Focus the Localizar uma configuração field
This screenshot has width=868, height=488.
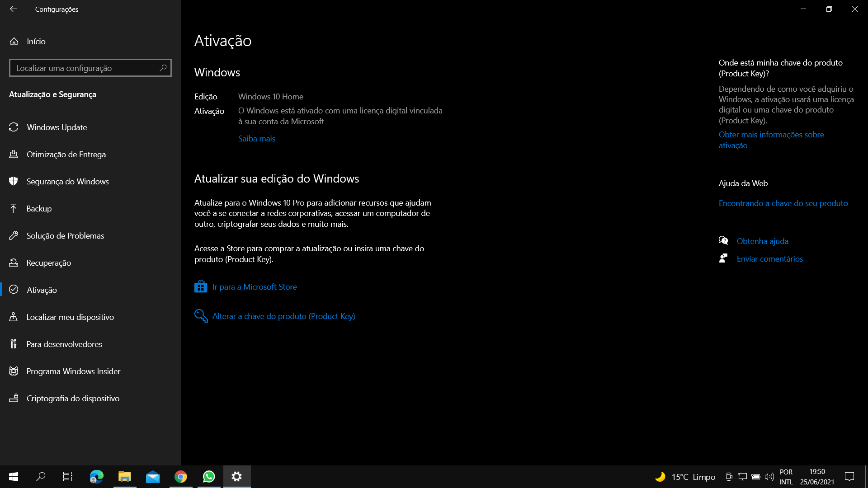pyautogui.click(x=84, y=68)
